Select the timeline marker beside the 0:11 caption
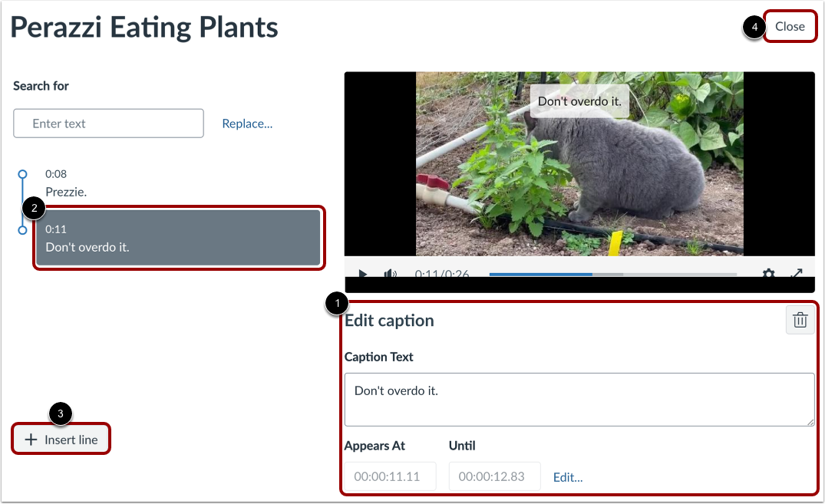 pyautogui.click(x=22, y=229)
